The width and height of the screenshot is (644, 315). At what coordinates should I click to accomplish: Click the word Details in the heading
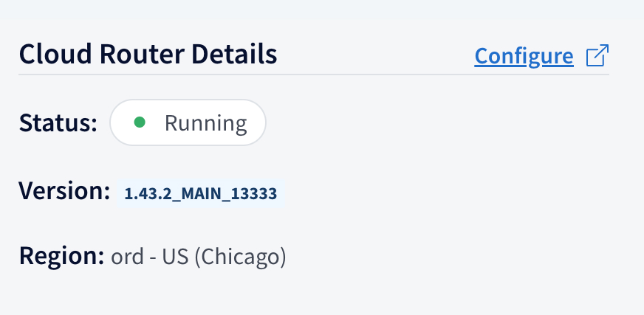tap(234, 54)
